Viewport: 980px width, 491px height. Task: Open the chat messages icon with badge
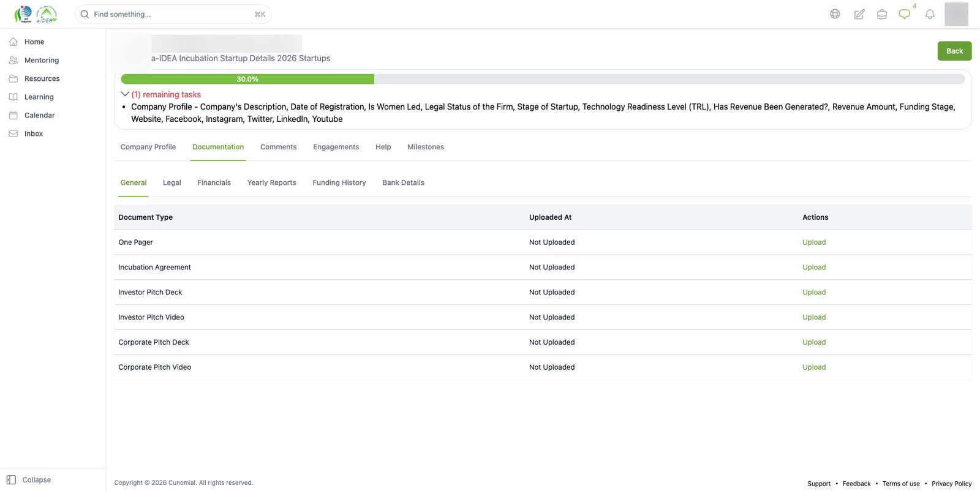click(905, 14)
